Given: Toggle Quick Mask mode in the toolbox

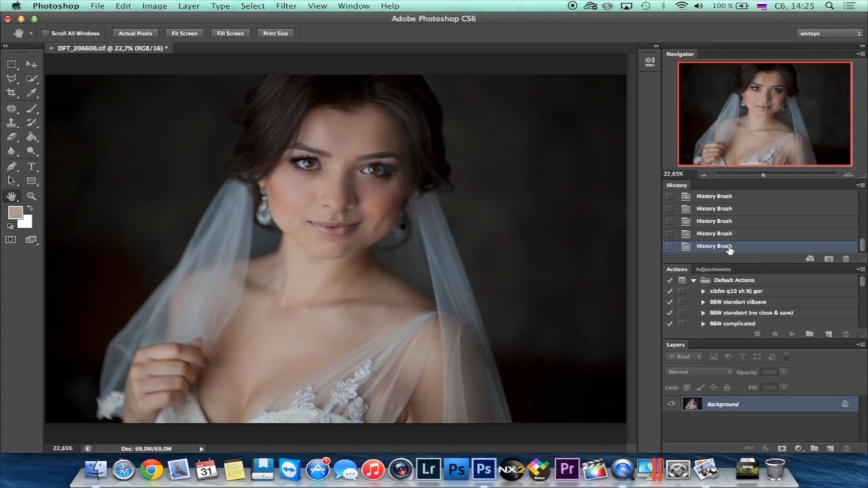Looking at the screenshot, I should 11,239.
